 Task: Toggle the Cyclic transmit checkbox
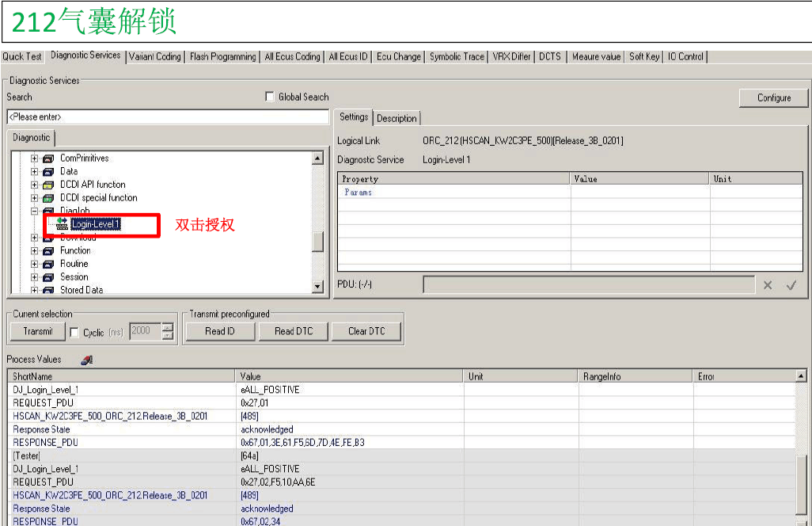[x=74, y=332]
